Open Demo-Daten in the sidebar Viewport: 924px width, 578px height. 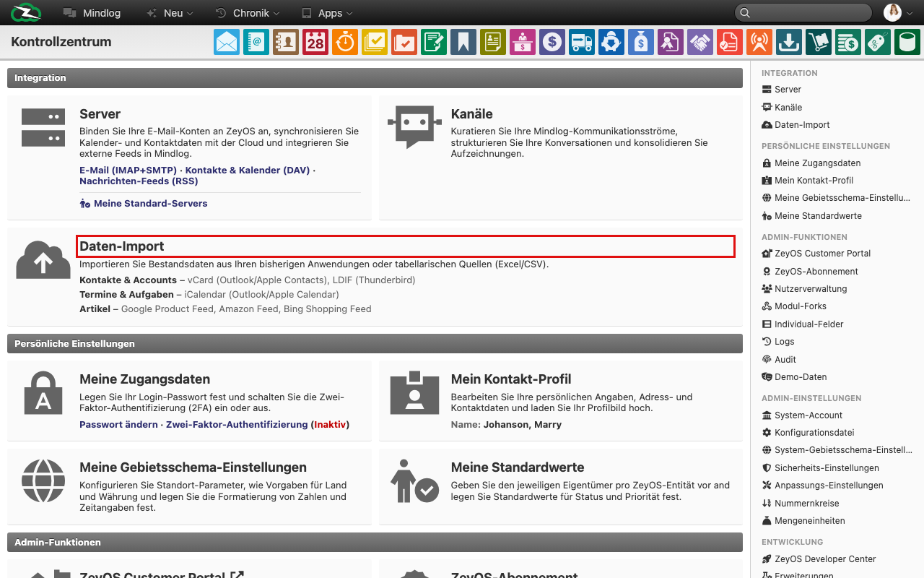(x=794, y=377)
